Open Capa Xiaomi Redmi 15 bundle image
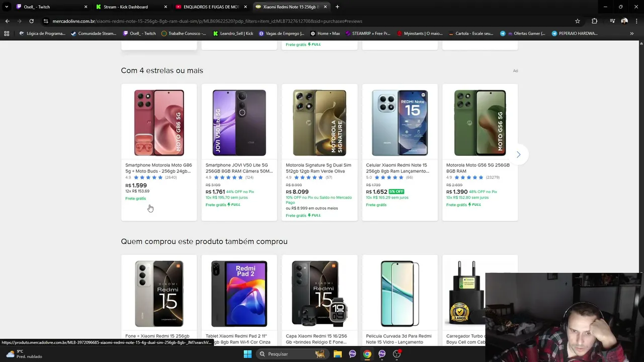 (319, 294)
